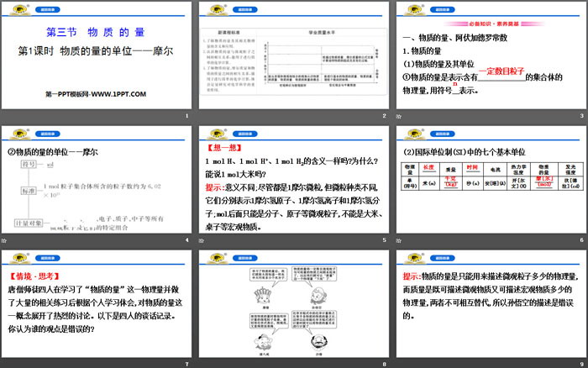Open the slide with four cartoon characters

click(x=292, y=308)
